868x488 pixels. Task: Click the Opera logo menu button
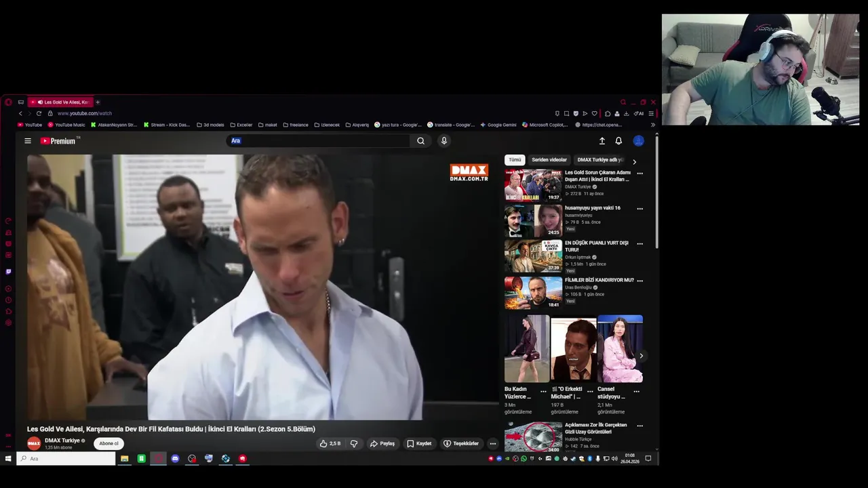[8, 102]
